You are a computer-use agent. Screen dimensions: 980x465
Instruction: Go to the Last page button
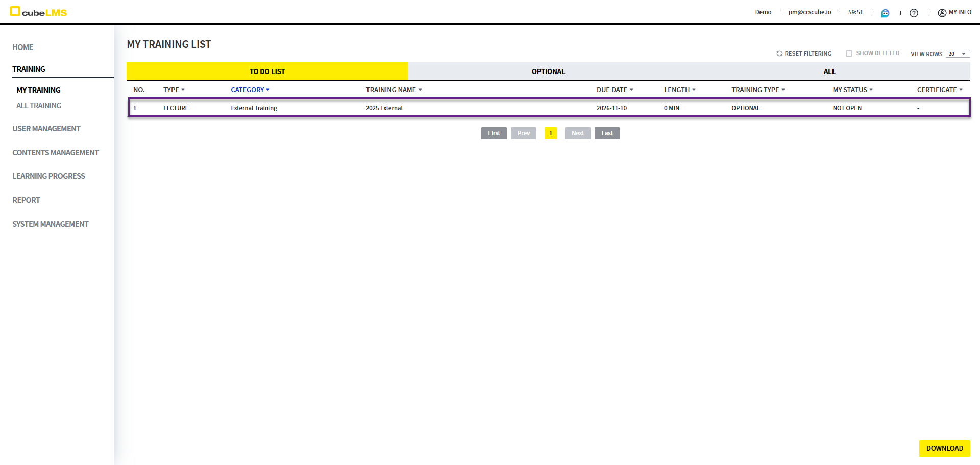click(606, 133)
